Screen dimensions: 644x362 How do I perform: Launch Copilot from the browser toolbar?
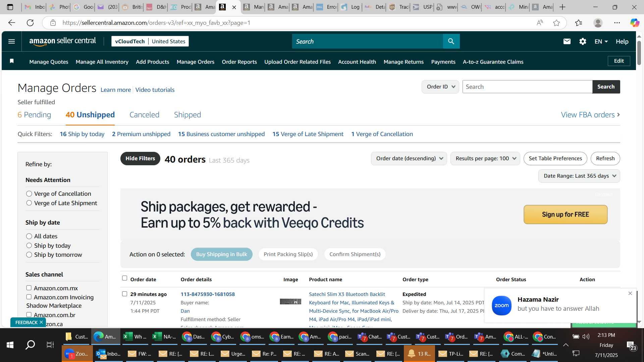[635, 23]
